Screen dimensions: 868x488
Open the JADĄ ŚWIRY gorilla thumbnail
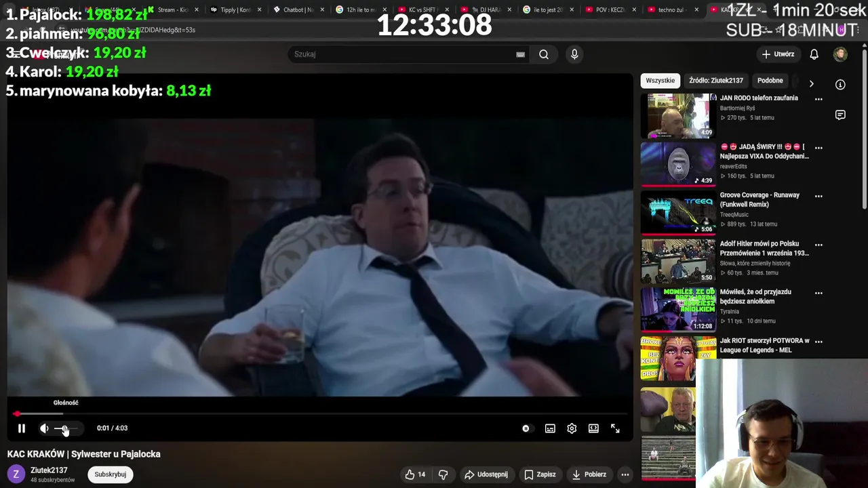(x=678, y=164)
